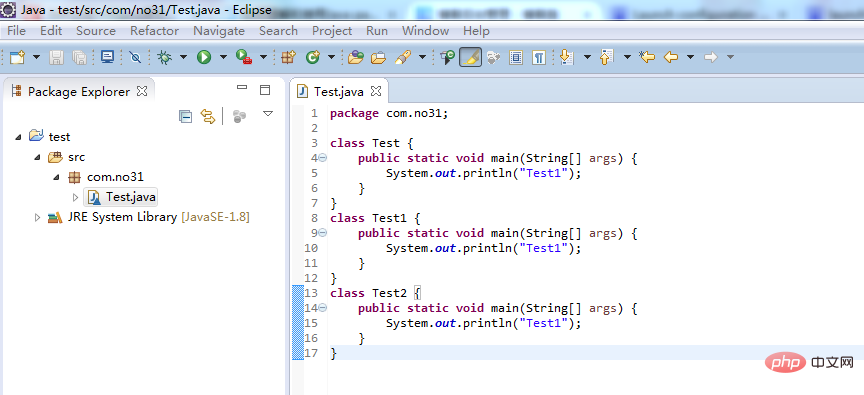Toggle Mark Occurrences highlighter icon
This screenshot has width=864, height=395.
point(471,57)
